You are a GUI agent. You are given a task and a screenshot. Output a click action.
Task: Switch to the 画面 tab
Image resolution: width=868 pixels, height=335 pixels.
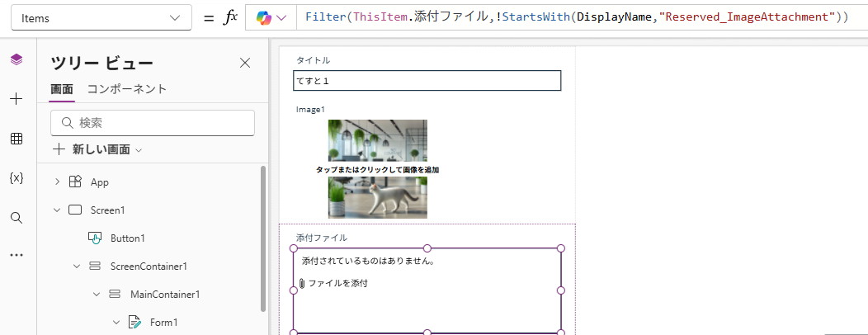click(62, 89)
